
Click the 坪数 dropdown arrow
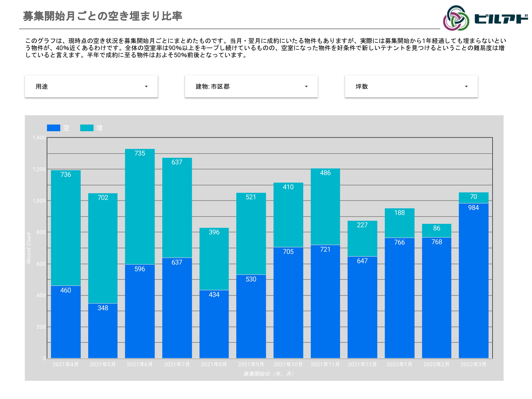(x=466, y=87)
